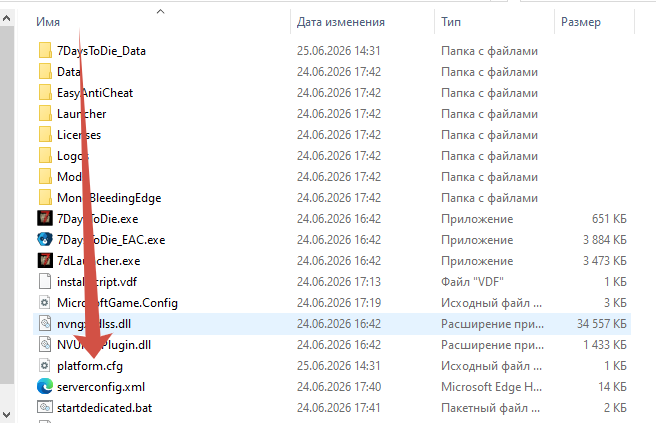Sort by the Имя column header
This screenshot has height=441, width=656.
(48, 22)
